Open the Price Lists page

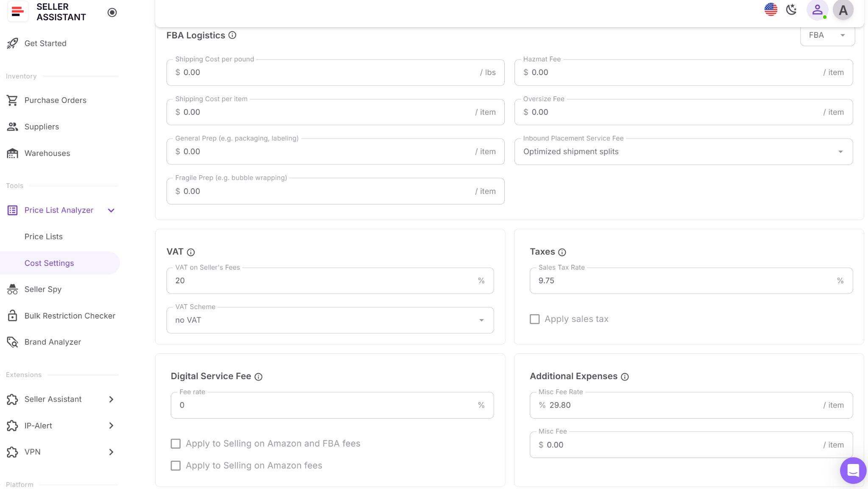(x=44, y=236)
